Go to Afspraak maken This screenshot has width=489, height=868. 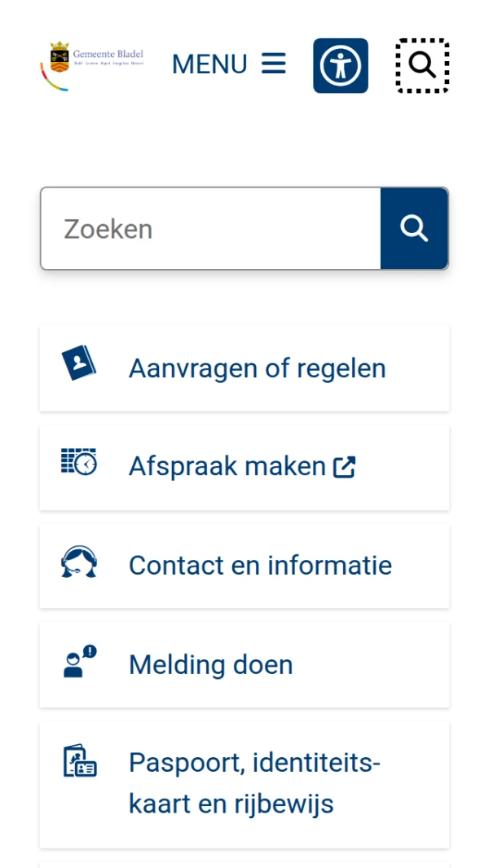coord(227,467)
